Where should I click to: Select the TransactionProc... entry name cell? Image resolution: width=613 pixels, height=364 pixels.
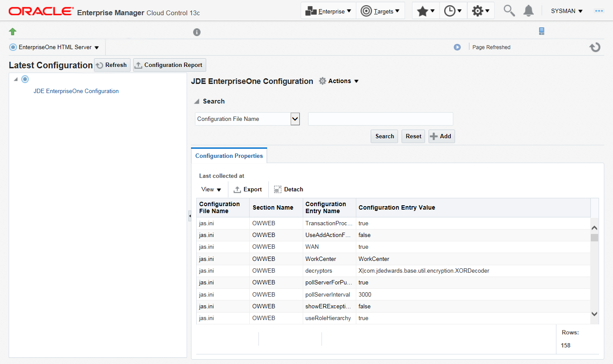pyautogui.click(x=329, y=223)
